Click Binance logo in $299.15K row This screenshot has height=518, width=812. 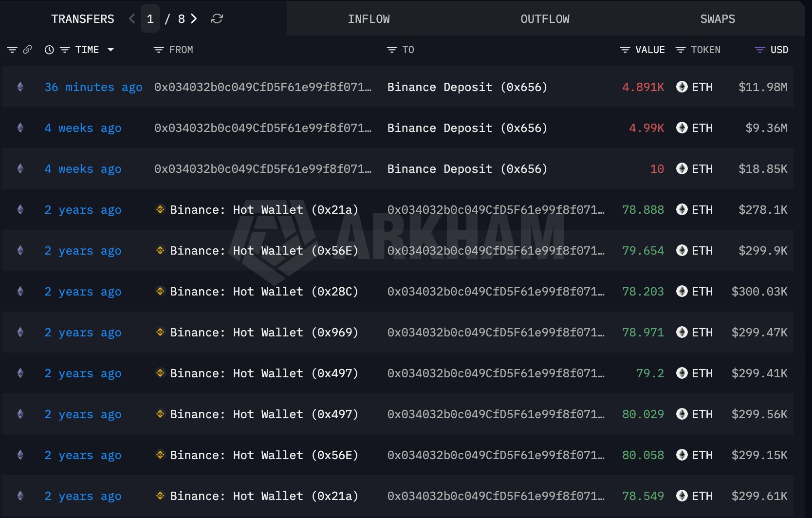pos(160,455)
